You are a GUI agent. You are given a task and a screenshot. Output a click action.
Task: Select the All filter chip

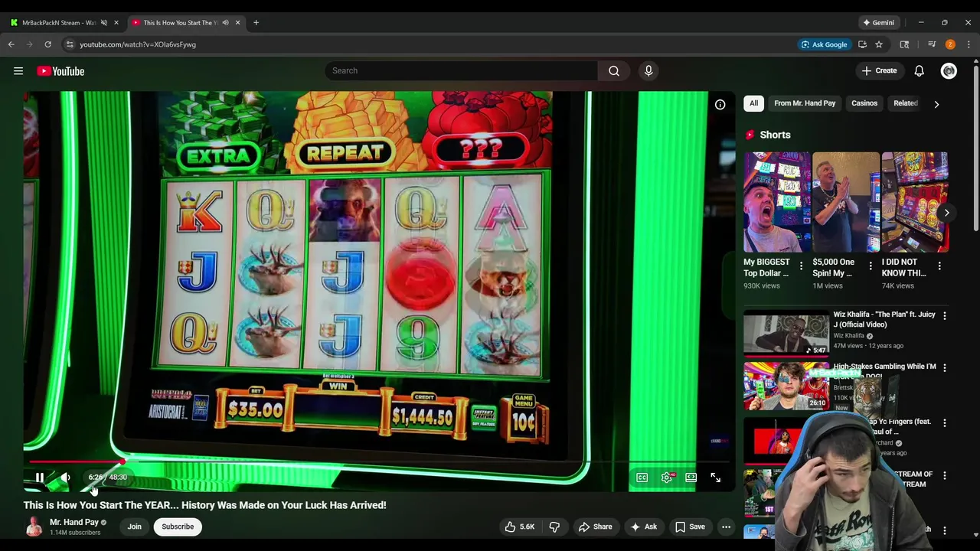(x=753, y=103)
